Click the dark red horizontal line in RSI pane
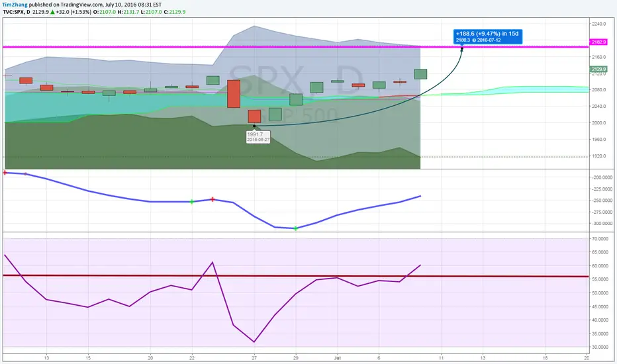Image resolution: width=617 pixels, height=364 pixels. (x=296, y=276)
